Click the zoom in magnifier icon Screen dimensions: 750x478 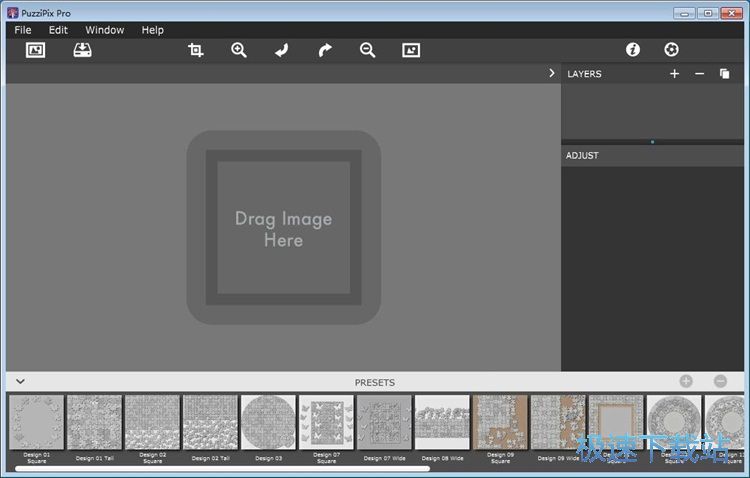(x=239, y=50)
